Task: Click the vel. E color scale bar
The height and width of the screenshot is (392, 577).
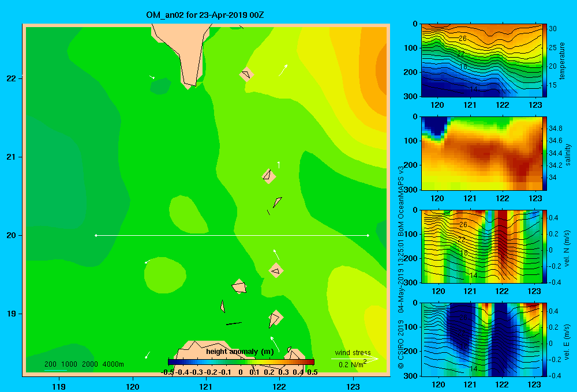Action: point(545,340)
